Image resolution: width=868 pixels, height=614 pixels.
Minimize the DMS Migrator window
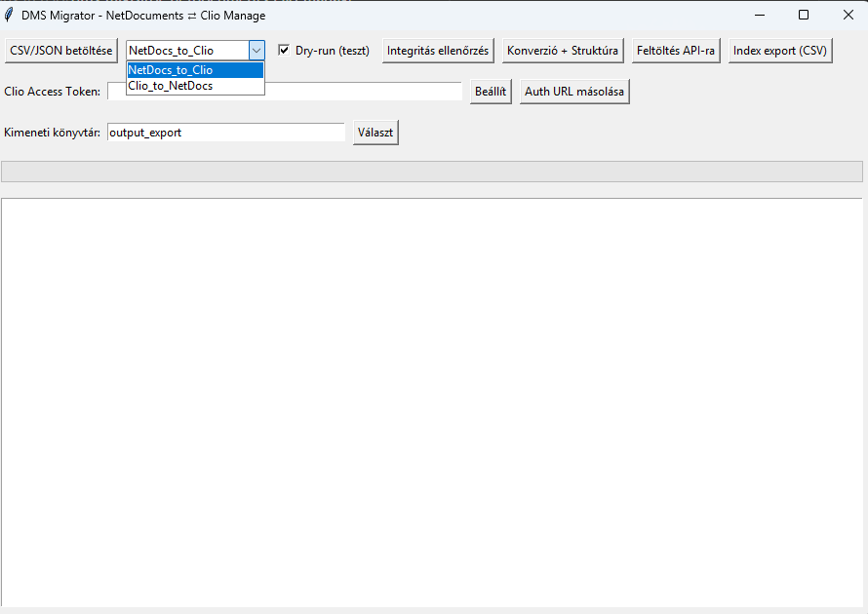760,15
